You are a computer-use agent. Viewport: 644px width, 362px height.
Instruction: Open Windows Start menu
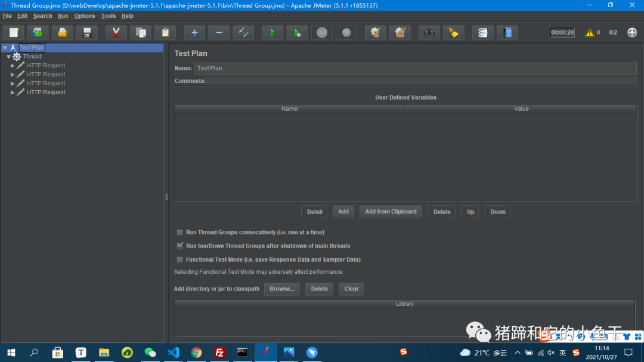(11, 352)
